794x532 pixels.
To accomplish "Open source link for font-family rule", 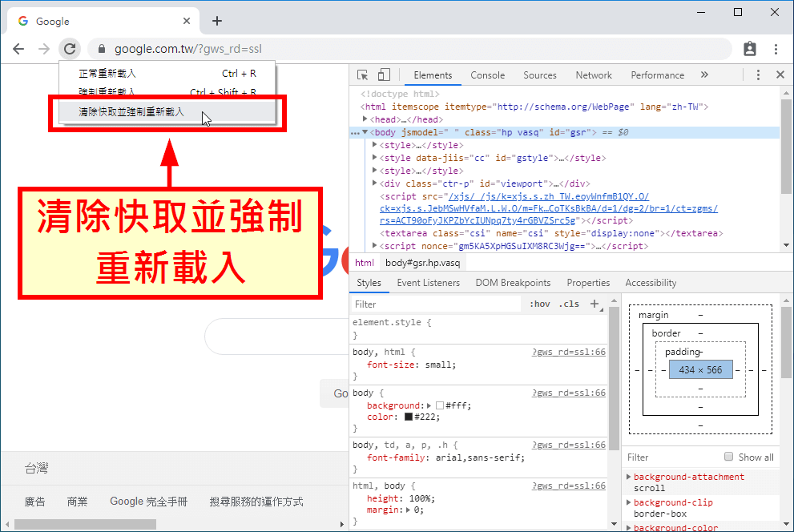I will [x=568, y=445].
